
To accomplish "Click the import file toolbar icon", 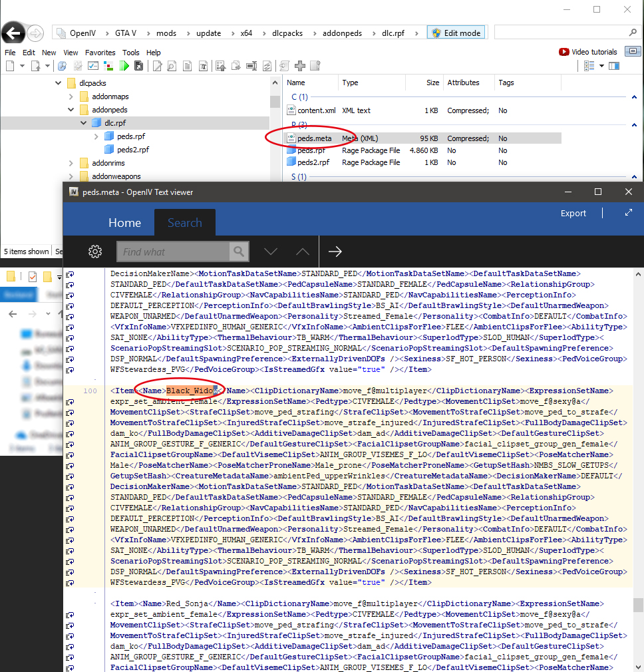I will point(35,66).
